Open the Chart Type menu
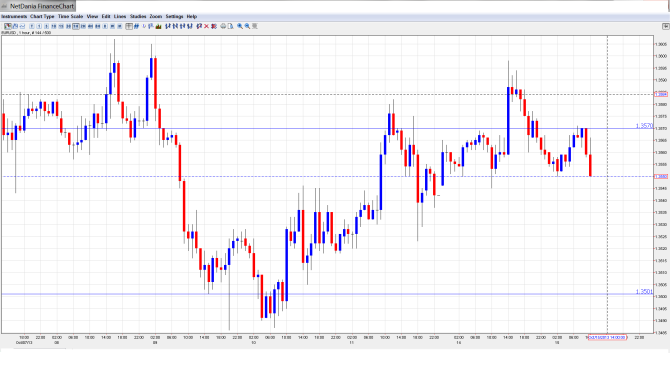Viewport: 670px width, 376px height. pyautogui.click(x=42, y=16)
